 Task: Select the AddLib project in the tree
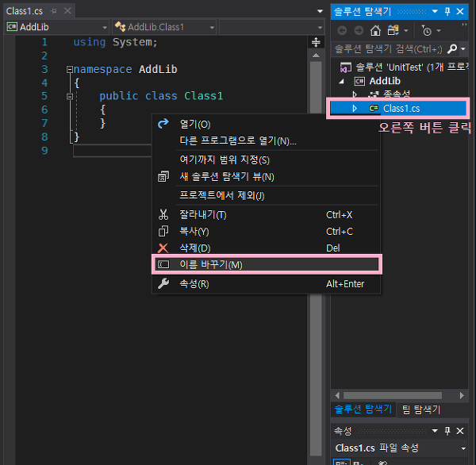click(385, 81)
